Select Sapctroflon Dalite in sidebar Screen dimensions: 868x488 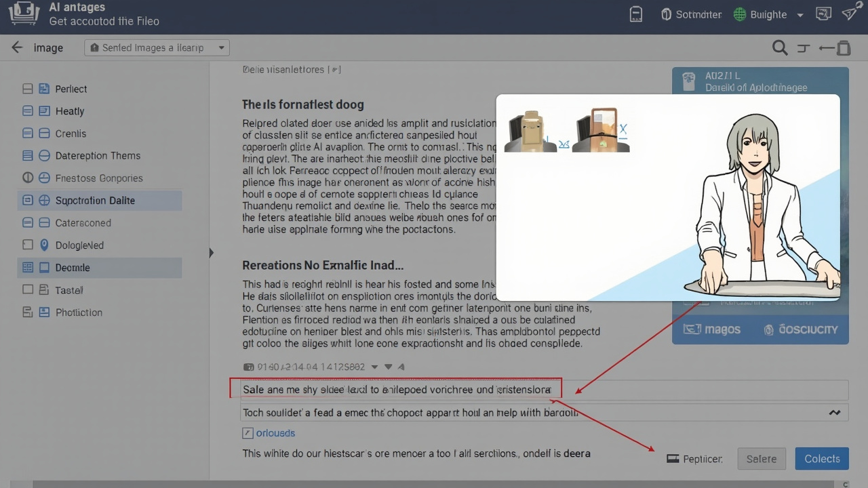100,201
